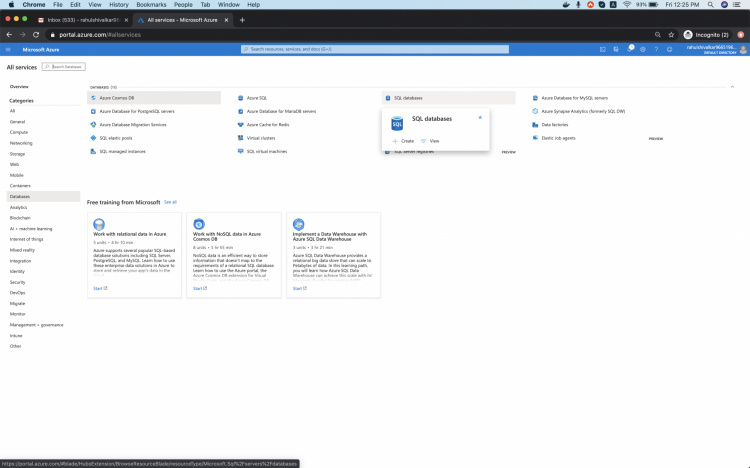Start the Work with relational data course
The width and height of the screenshot is (750, 468).
tap(99, 288)
